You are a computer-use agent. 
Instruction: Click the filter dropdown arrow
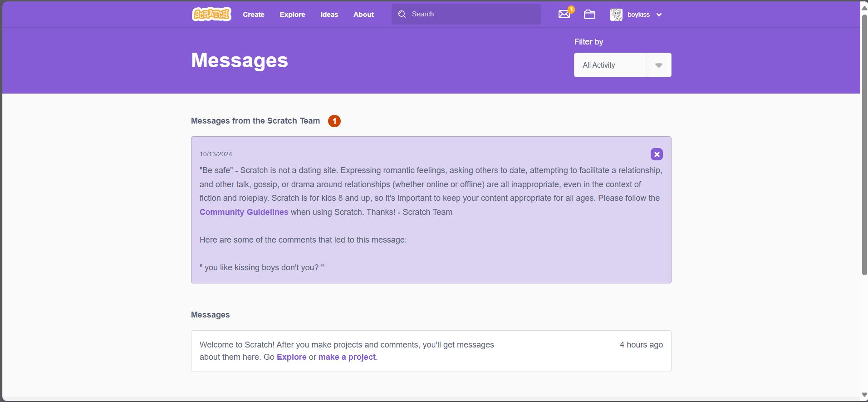(659, 65)
